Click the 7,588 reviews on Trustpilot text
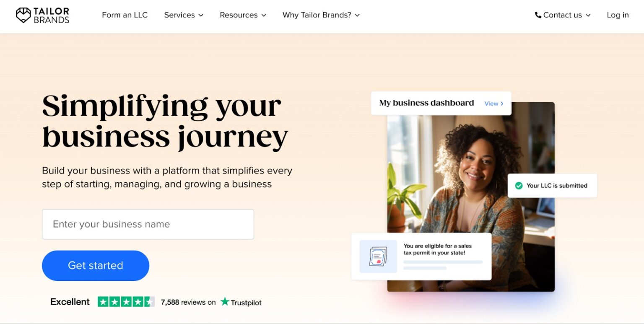 (x=188, y=302)
